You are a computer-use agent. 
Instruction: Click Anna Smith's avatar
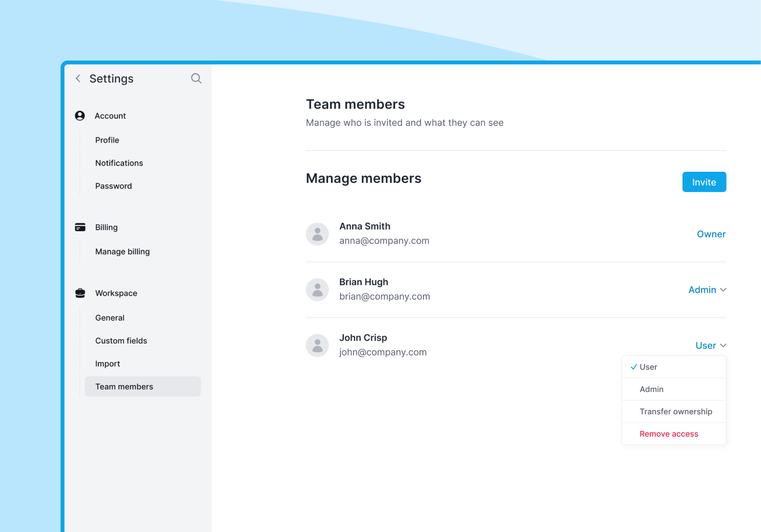click(317, 234)
